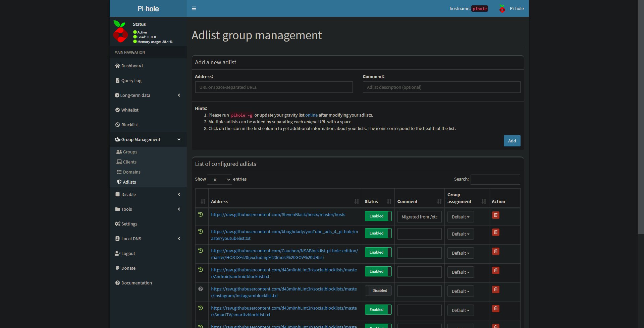This screenshot has height=328, width=644.
Task: Delete the StevenBlack hosts adlist
Action: point(496,215)
